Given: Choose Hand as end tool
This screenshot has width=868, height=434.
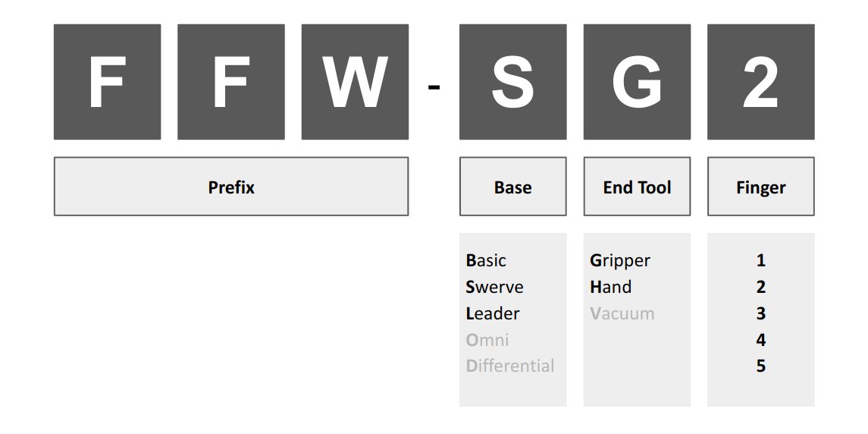Looking at the screenshot, I should pos(610,287).
